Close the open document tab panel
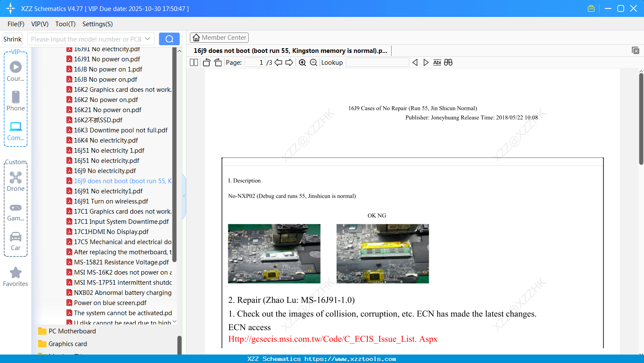The height and width of the screenshot is (363, 644). (636, 50)
